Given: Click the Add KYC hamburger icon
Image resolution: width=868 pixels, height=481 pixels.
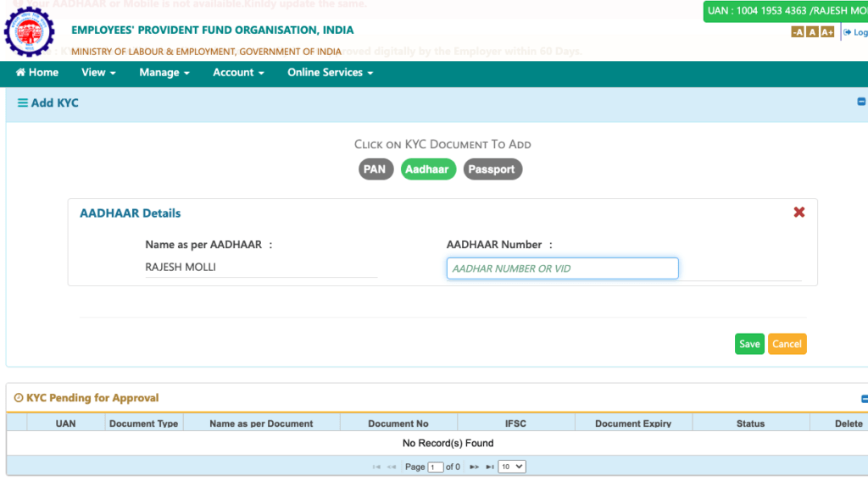Looking at the screenshot, I should pyautogui.click(x=22, y=102).
